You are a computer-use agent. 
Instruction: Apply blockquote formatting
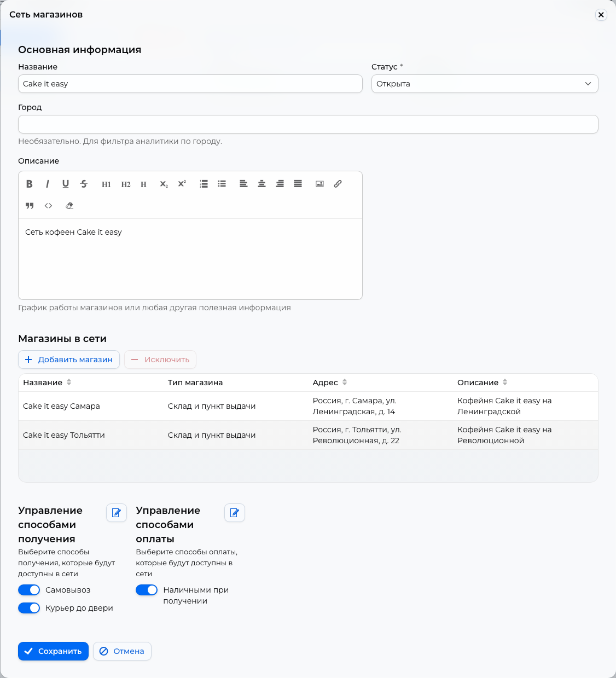(30, 206)
